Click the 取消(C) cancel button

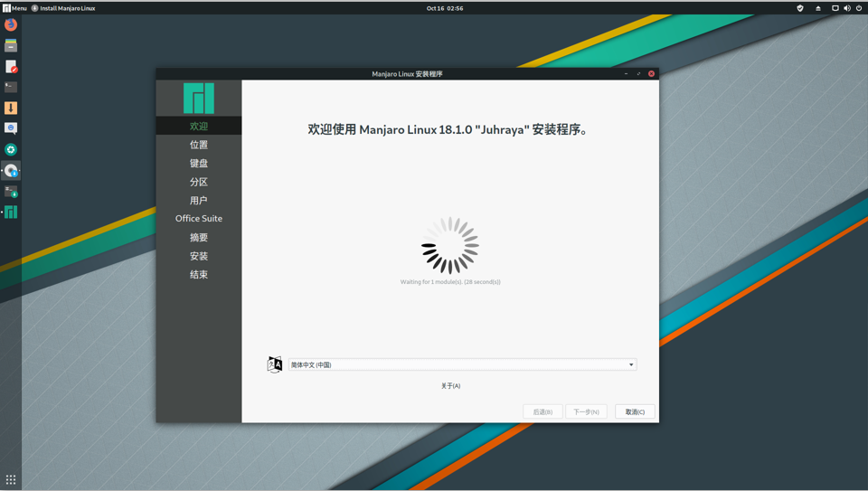pos(635,411)
